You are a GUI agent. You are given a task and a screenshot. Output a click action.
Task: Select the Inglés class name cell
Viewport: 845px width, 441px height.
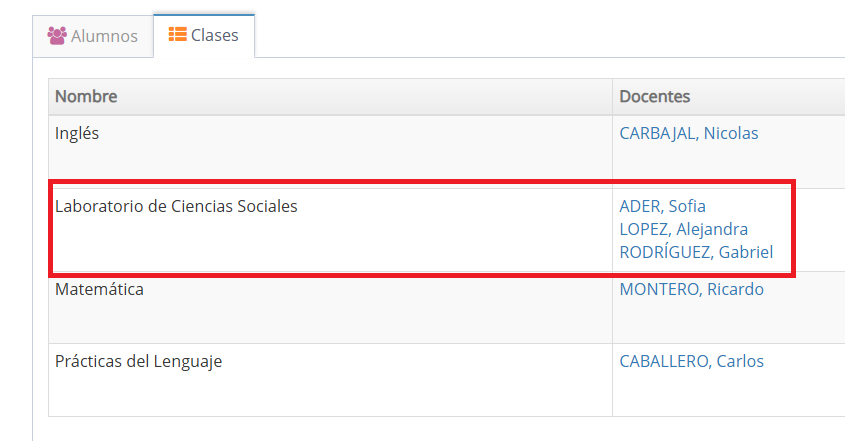click(77, 133)
